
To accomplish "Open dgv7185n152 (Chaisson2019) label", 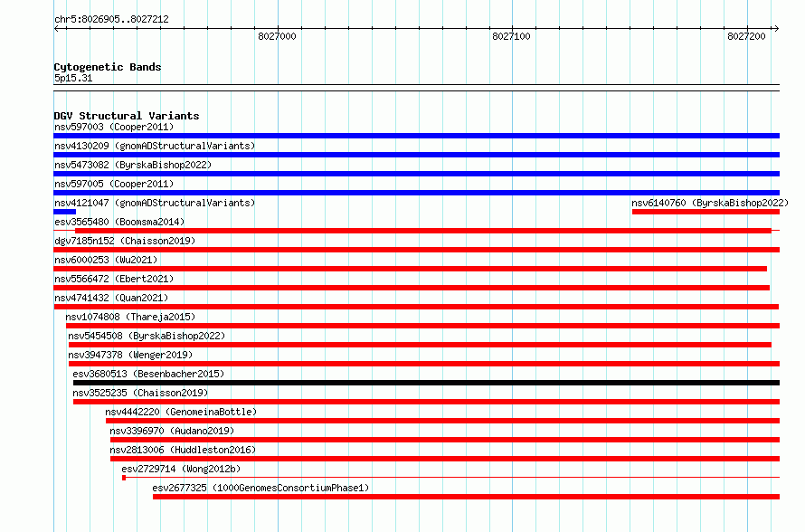I will tap(125, 241).
